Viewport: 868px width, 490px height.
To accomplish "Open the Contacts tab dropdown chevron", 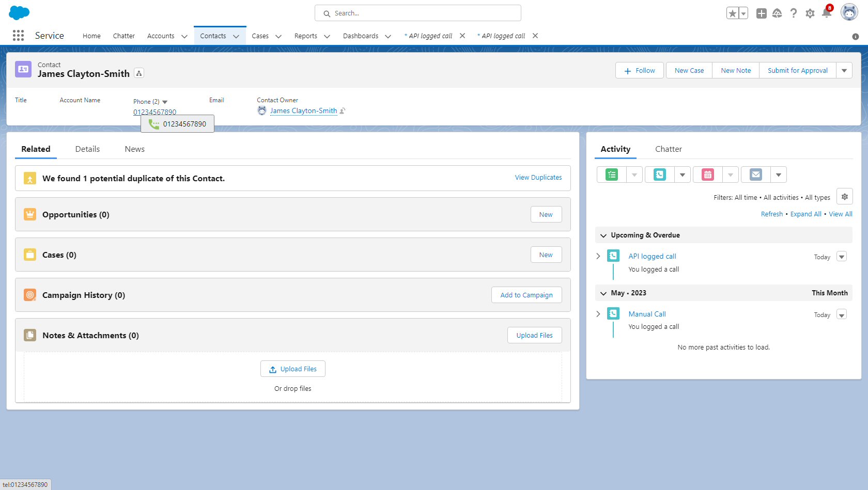I will [x=236, y=36].
